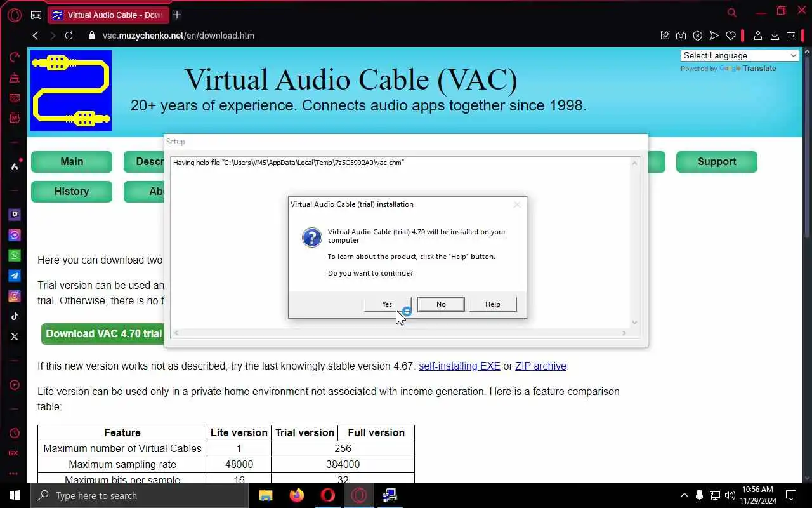This screenshot has height=508, width=812.
Task: Open the VAC setup installer taskbar icon
Action: click(390, 495)
